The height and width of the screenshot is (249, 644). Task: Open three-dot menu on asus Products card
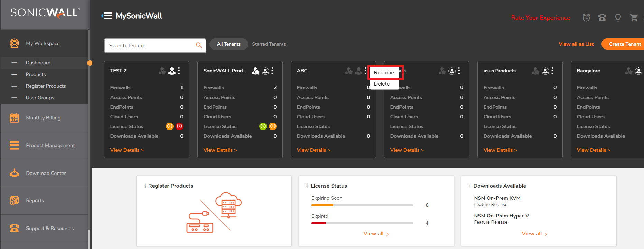coord(552,71)
